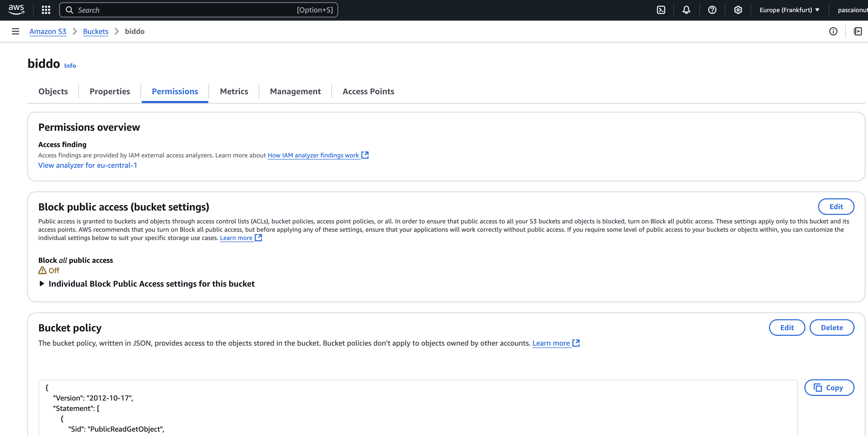Toggle the tools side panel icon
The image size is (868, 436).
[858, 31]
